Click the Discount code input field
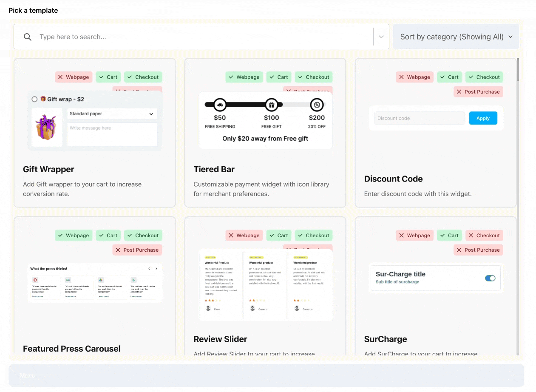 419,118
